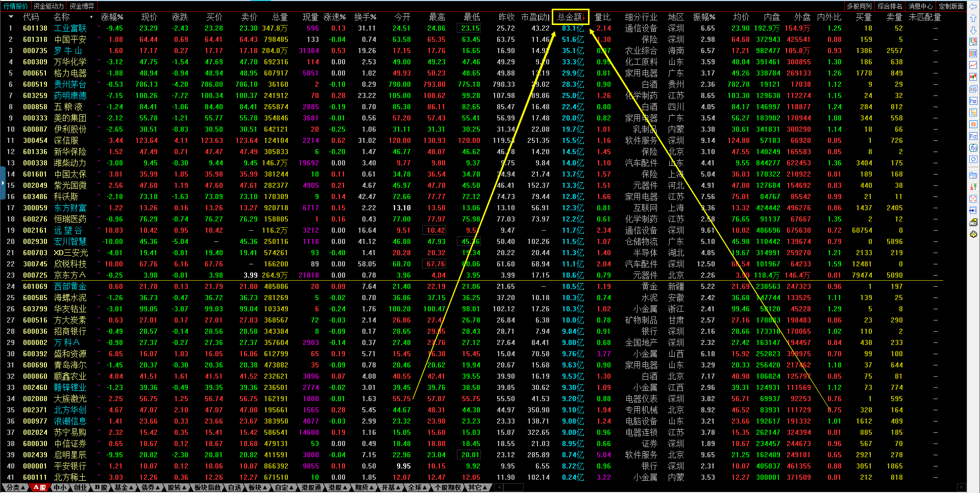Open the 定制版面 button
The width and height of the screenshot is (980, 493).
point(951,6)
